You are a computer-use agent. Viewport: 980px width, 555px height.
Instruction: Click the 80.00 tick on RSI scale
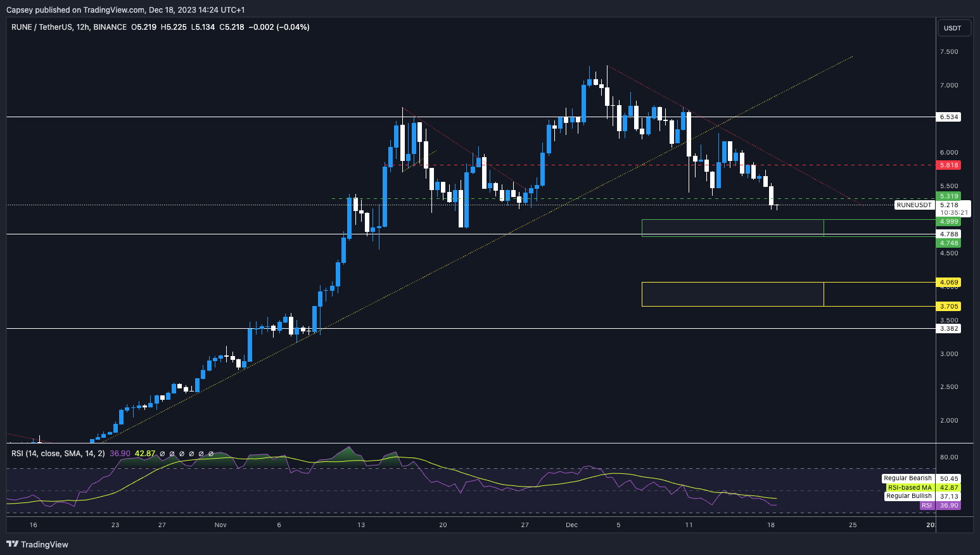pyautogui.click(x=949, y=457)
